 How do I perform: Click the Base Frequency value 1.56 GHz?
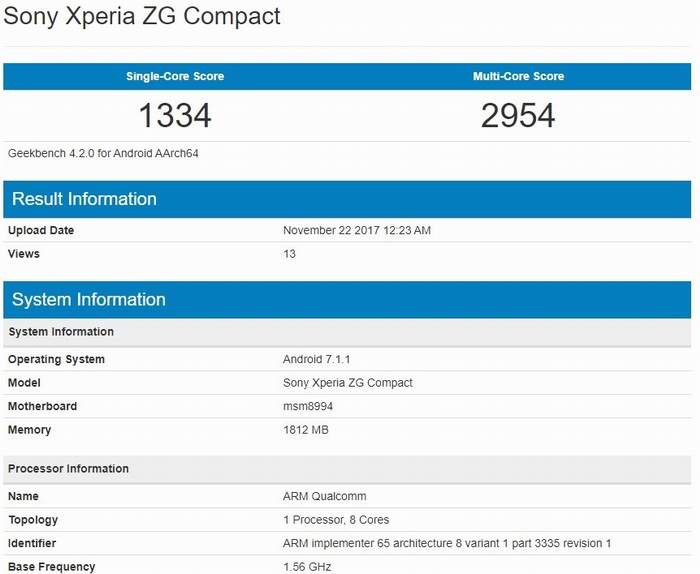[x=307, y=567]
